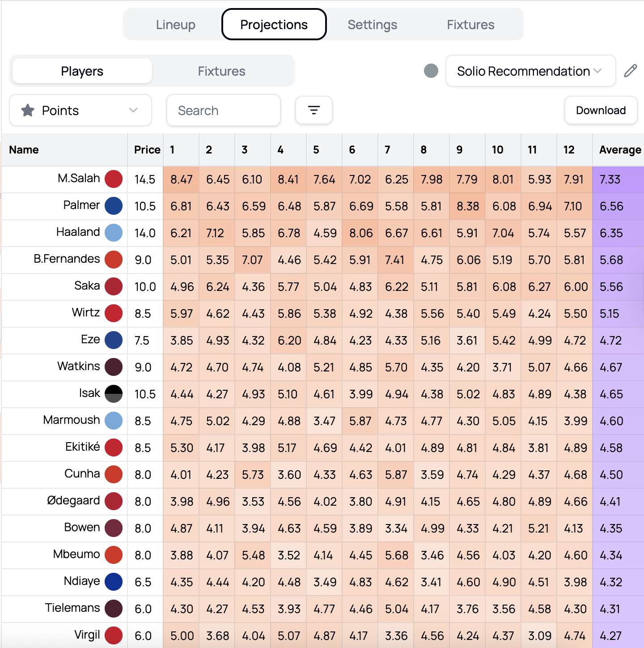The image size is (644, 648).
Task: Click the Name column header
Action: (x=23, y=150)
